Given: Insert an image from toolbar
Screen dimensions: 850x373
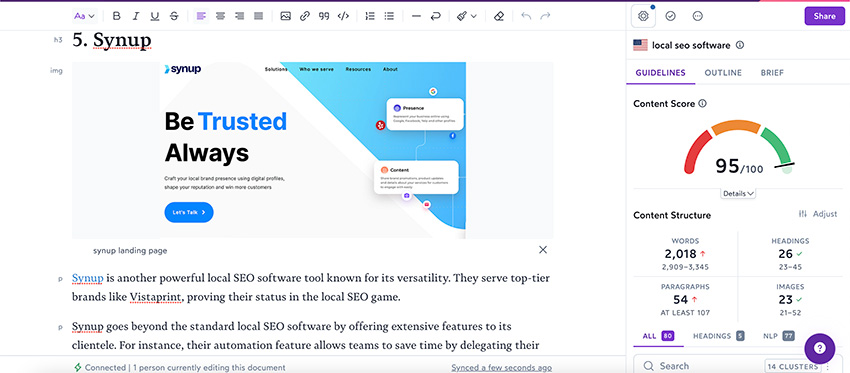Looking at the screenshot, I should tap(286, 16).
